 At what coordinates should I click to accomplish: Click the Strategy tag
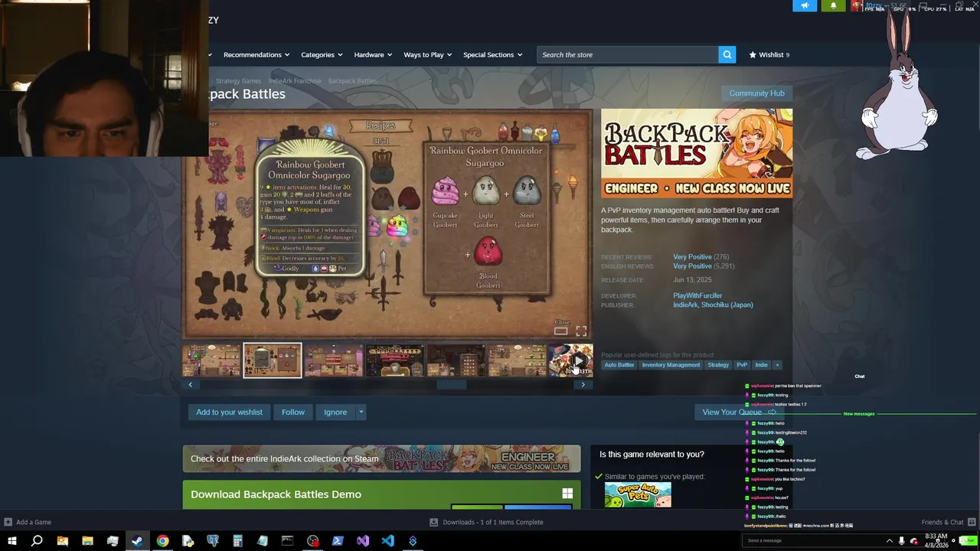(718, 365)
